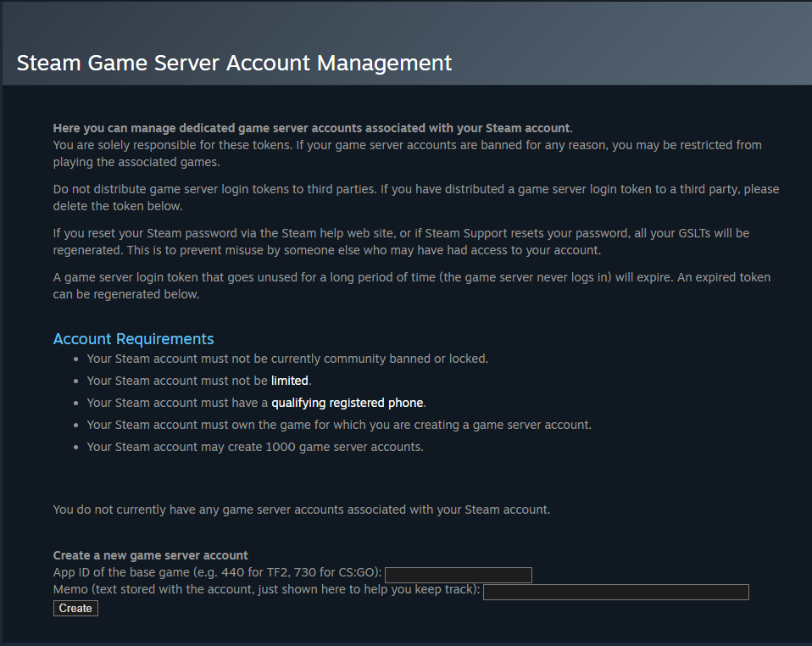Click the 'may create 1000 game server accounts' bullet
Viewport: 812px width, 646px height.
click(254, 447)
